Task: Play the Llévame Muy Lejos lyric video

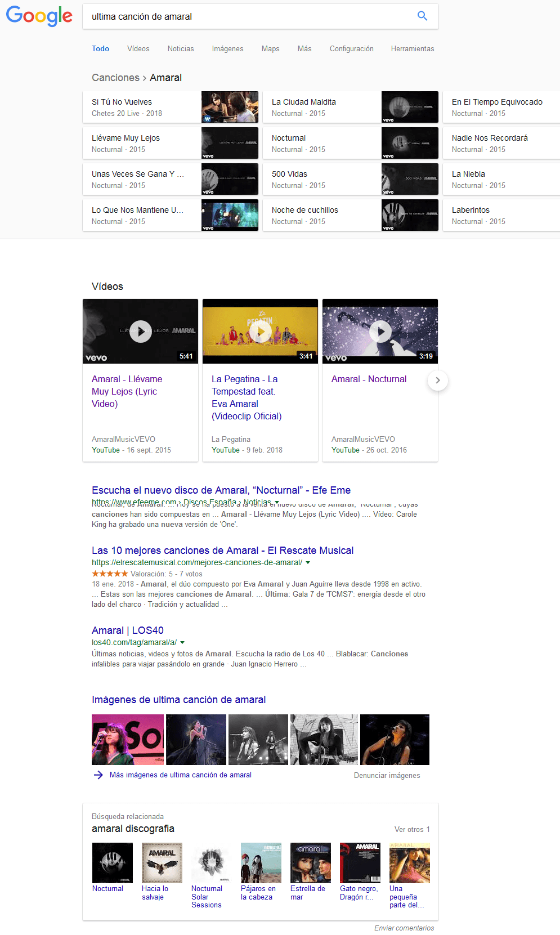Action: [x=141, y=332]
